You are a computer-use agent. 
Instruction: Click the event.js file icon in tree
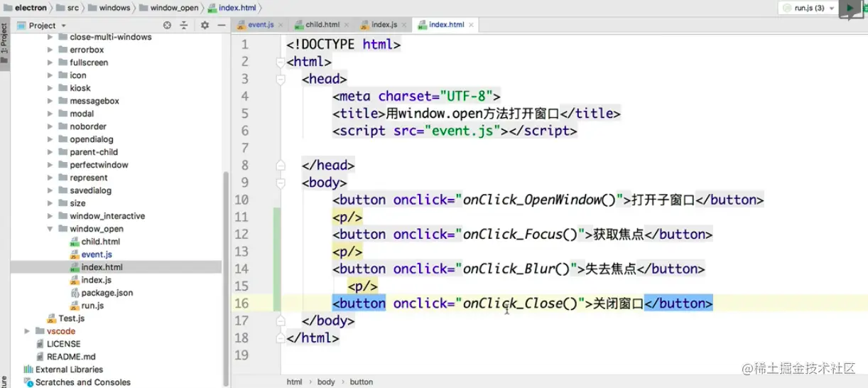(x=75, y=254)
